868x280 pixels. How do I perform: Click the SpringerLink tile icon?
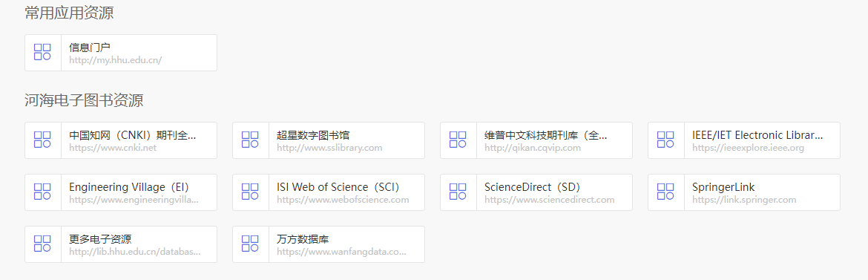click(x=665, y=192)
